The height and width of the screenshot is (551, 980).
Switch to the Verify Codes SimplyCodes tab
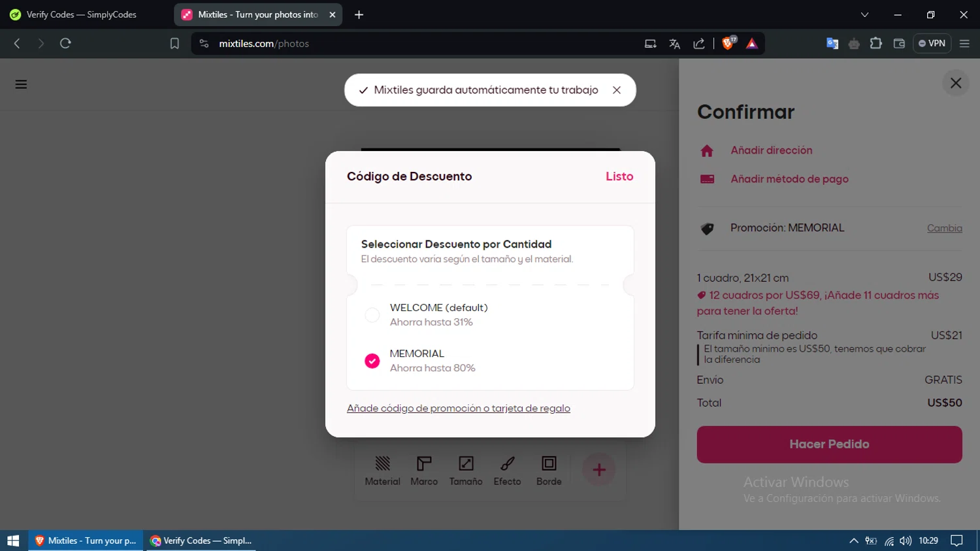82,14
